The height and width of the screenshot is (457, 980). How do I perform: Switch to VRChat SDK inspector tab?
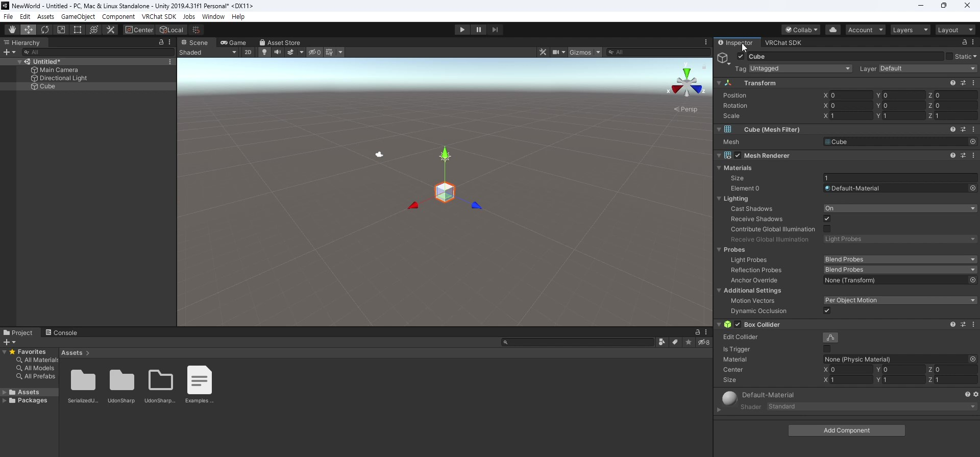pos(783,42)
